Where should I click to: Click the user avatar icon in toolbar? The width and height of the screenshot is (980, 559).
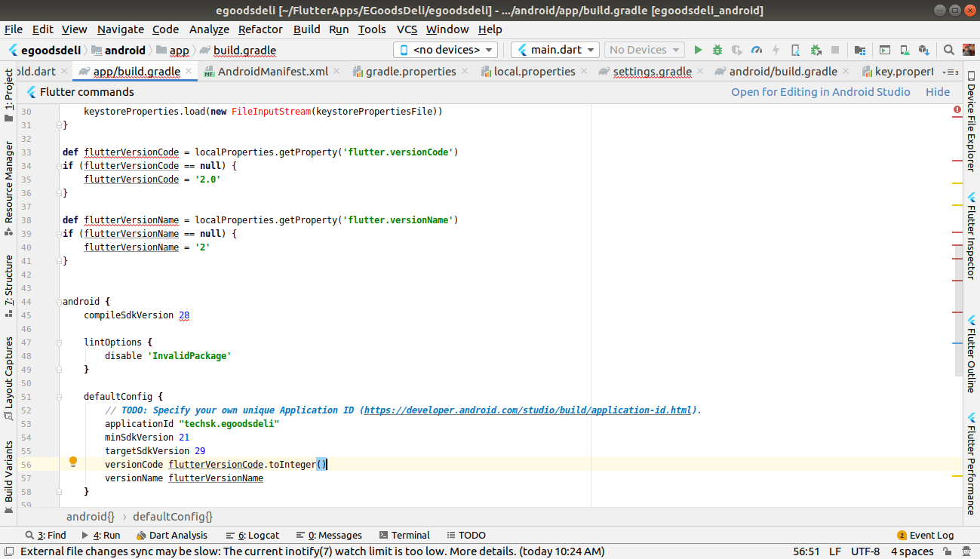coord(969,50)
